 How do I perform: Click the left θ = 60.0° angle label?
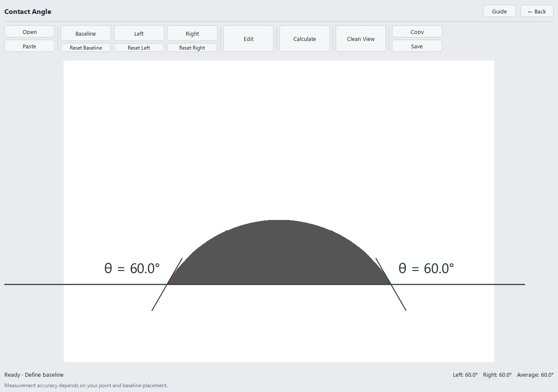132,268
